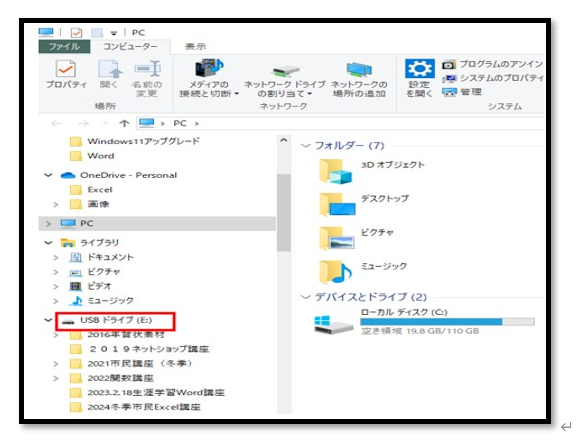Expand the PC tree node
Screen dimensions: 584x443
(48, 224)
